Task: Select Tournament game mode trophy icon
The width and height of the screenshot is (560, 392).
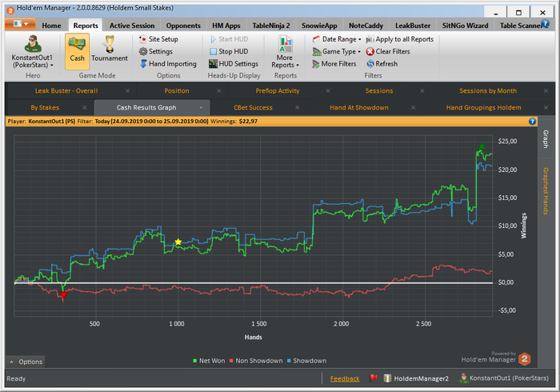Action: coord(110,49)
